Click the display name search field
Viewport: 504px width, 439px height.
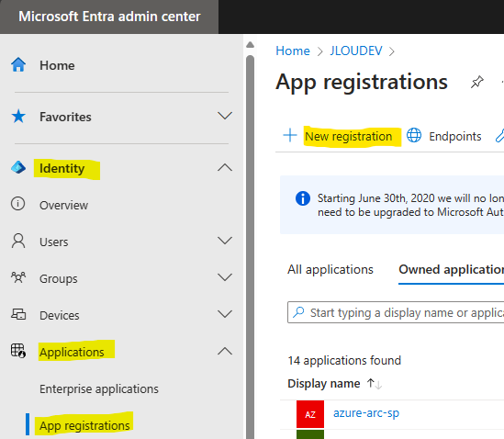[x=396, y=312]
